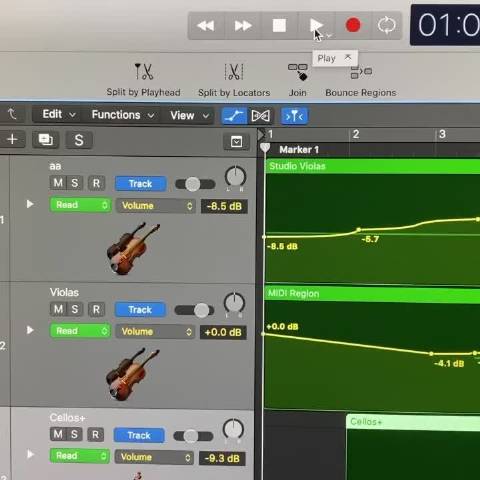Start playback with the Play button
480x480 pixels.
pyautogui.click(x=316, y=26)
